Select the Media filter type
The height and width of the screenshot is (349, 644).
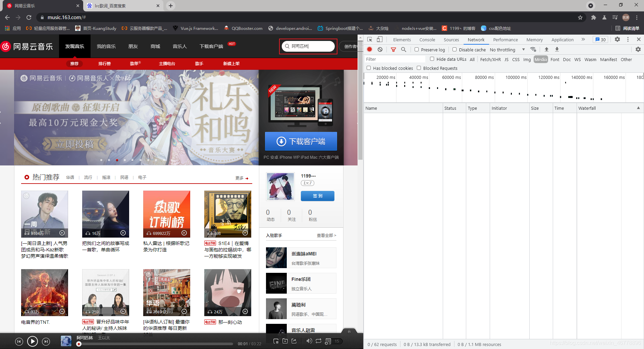(x=540, y=59)
